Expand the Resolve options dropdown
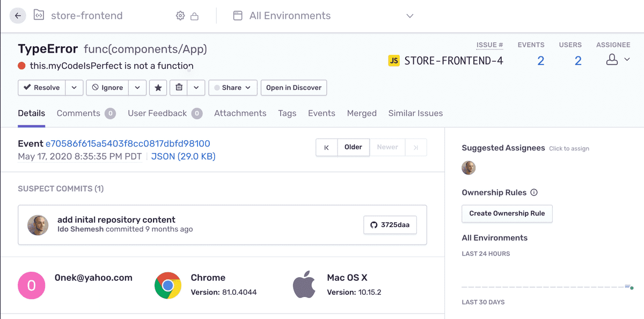Viewport: 644px width, 319px height. (x=75, y=88)
